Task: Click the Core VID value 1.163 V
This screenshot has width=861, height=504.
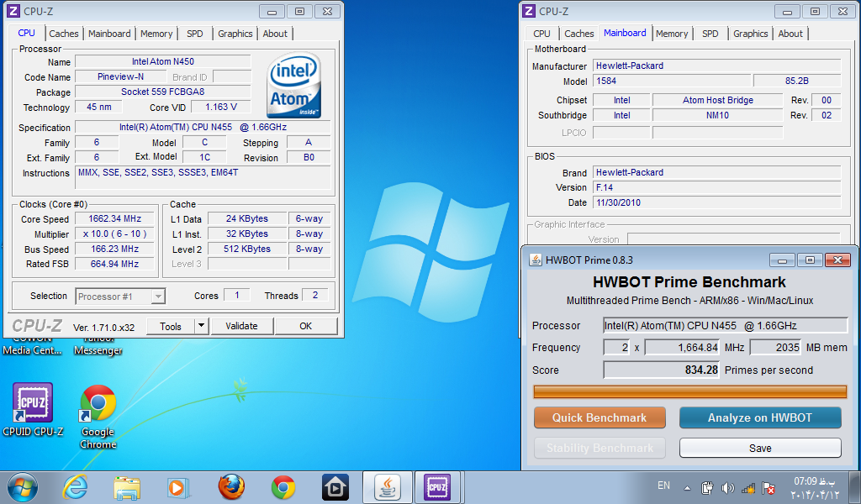Action: tap(221, 107)
